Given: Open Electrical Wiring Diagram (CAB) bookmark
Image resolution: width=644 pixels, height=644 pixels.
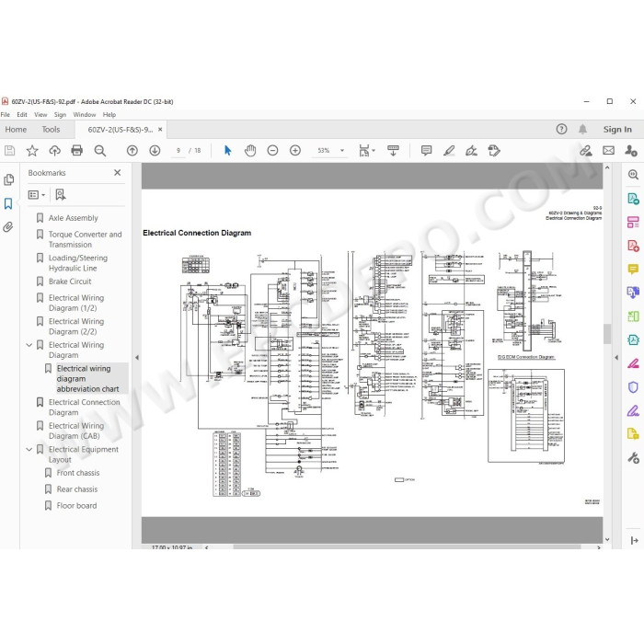Looking at the screenshot, I should [76, 431].
